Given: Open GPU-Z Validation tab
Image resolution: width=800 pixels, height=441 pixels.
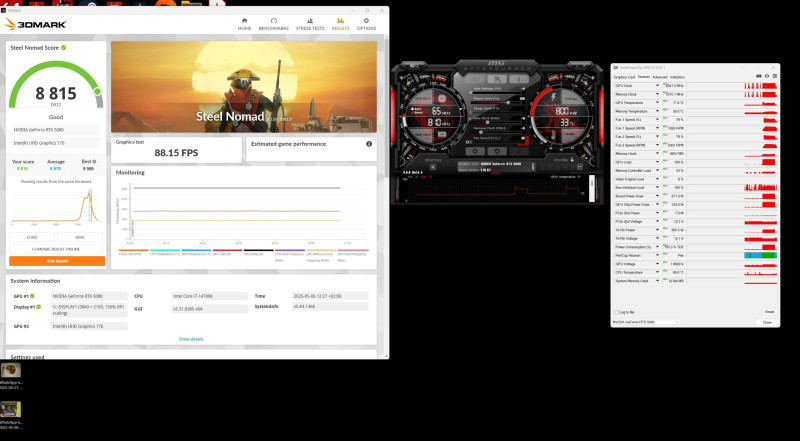Looking at the screenshot, I should point(678,77).
